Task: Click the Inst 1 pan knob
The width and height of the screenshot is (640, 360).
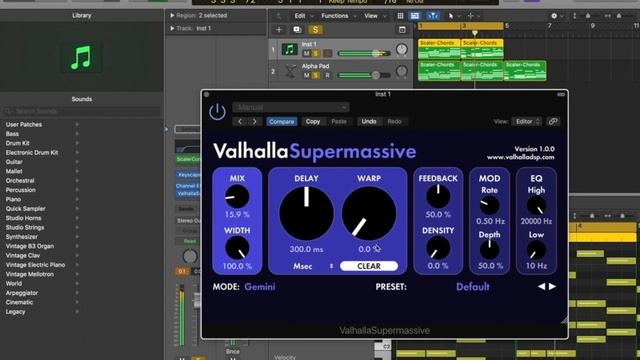Action: point(402,50)
